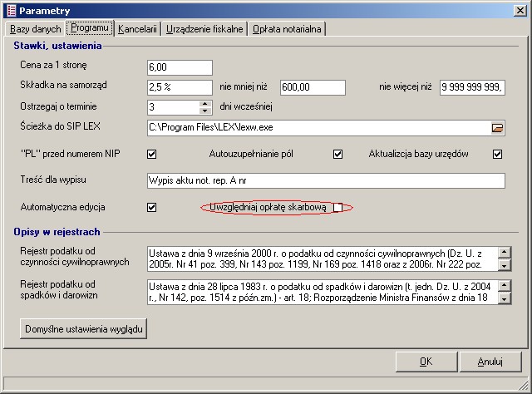Toggle the Automatyczna edycja checkbox
This screenshot has height=394, width=532.
point(151,207)
